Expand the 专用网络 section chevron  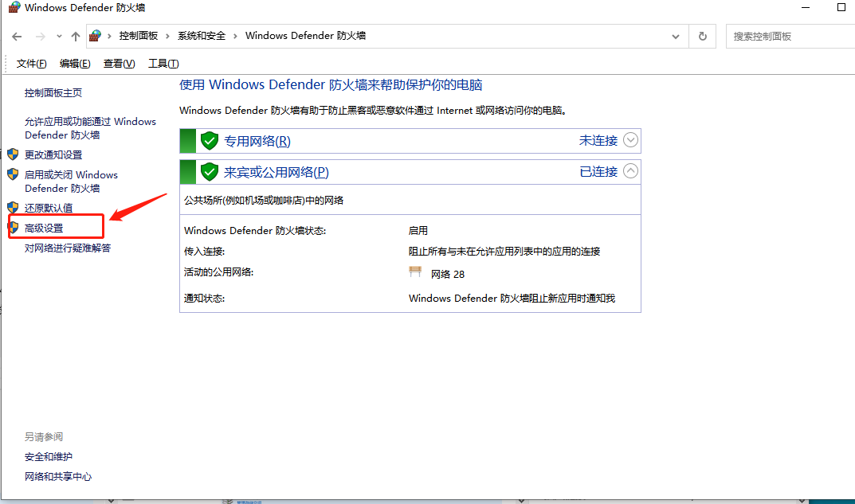(x=630, y=140)
